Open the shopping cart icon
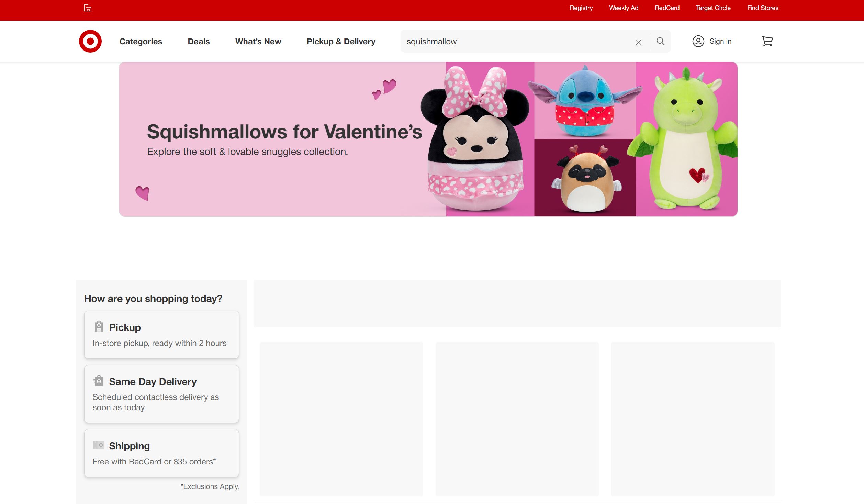This screenshot has width=864, height=504. pos(767,41)
